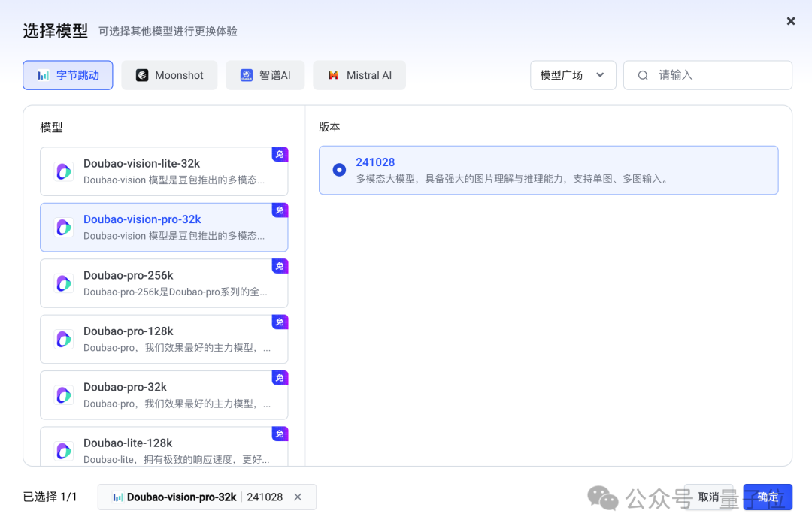Click the 已选择 1/1 selection count
The width and height of the screenshot is (812, 532).
click(50, 497)
